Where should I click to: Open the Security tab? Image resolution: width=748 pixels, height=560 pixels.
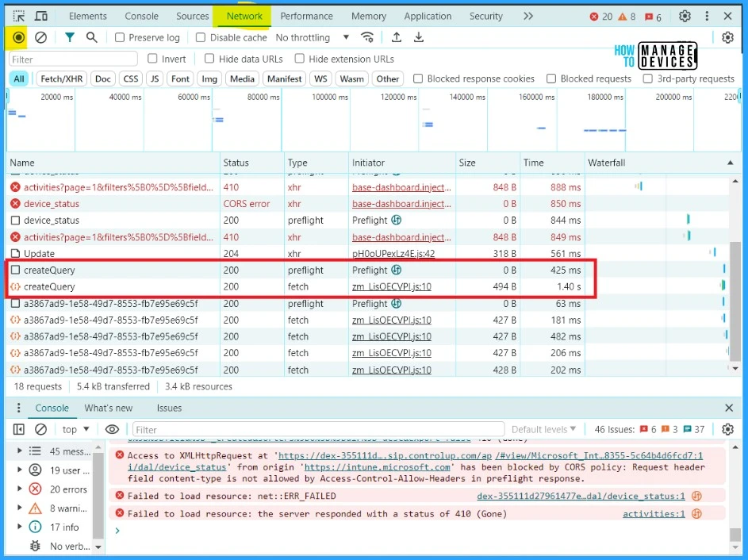(x=486, y=16)
